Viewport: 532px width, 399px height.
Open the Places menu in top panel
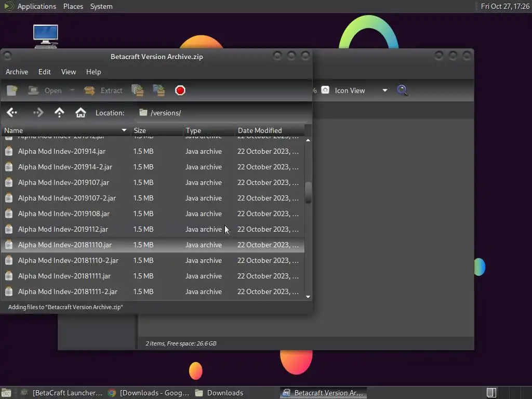[x=73, y=6]
